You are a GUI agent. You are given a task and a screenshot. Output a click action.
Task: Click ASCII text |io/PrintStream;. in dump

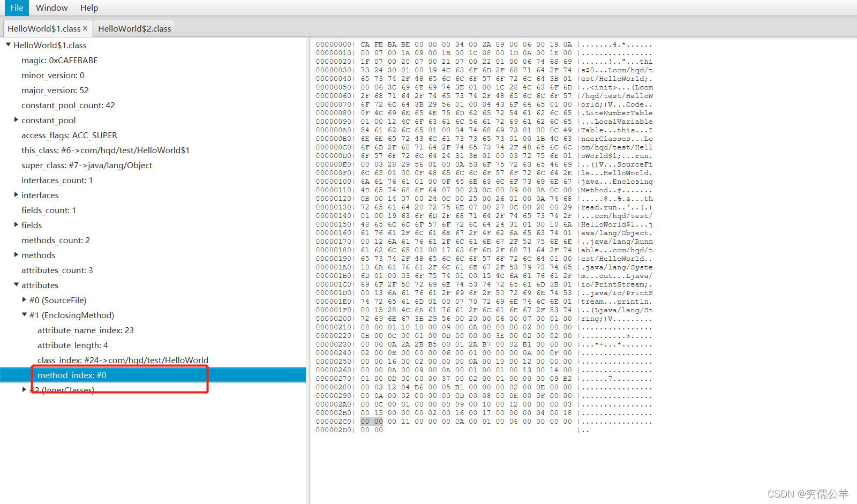coord(615,284)
